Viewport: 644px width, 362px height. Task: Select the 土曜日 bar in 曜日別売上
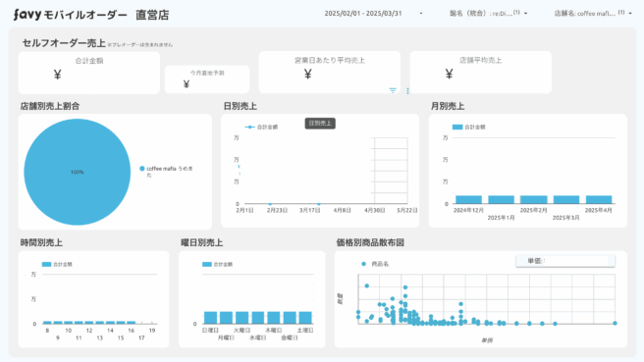pos(305,318)
